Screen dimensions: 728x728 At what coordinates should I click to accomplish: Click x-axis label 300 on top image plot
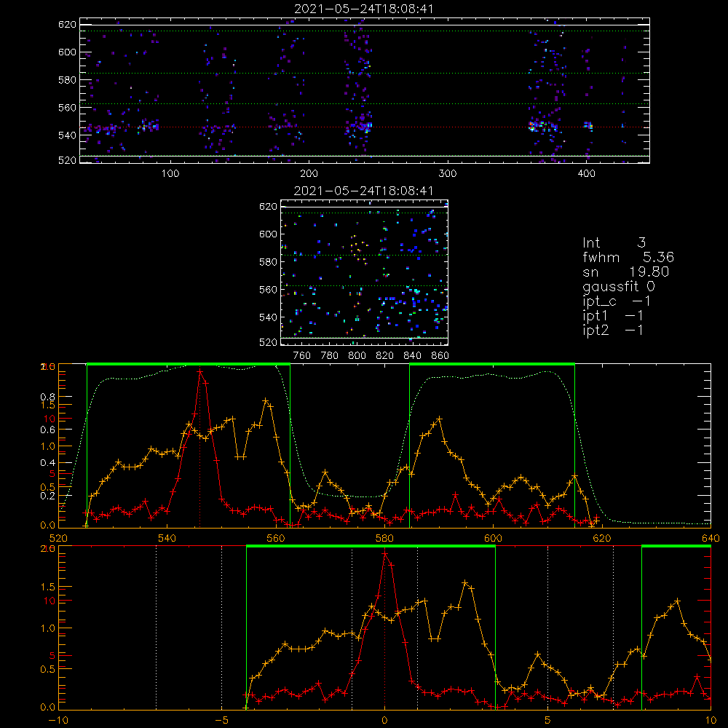coord(448,174)
